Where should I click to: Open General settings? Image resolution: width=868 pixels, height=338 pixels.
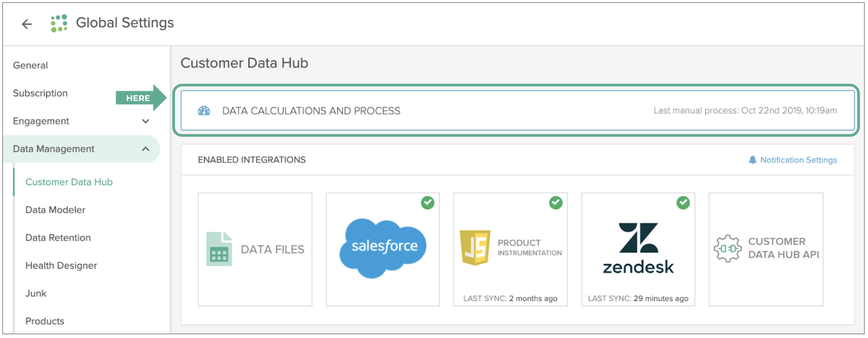click(30, 65)
